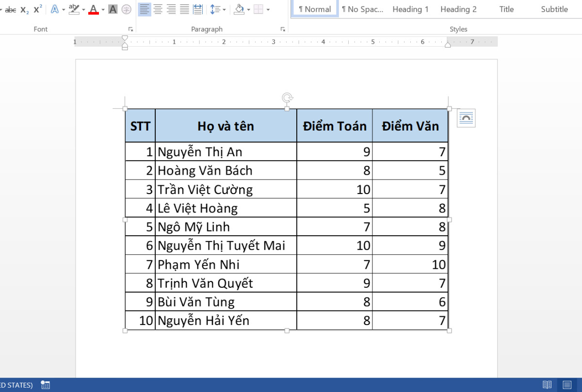
Task: Justify the paragraph text
Action: (x=184, y=9)
